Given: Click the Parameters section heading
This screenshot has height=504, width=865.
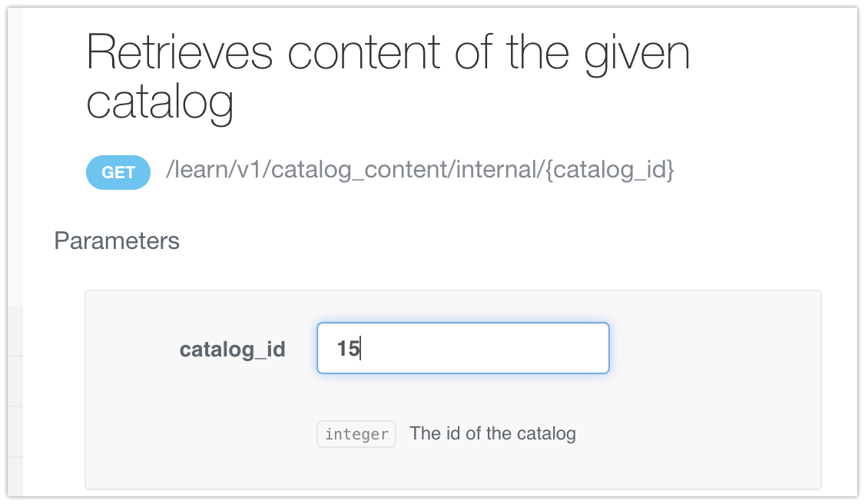Looking at the screenshot, I should coord(117,240).
